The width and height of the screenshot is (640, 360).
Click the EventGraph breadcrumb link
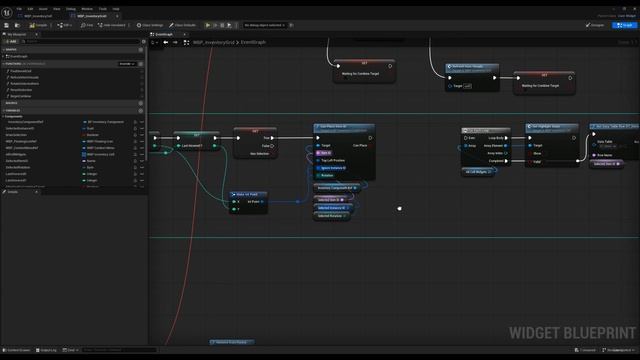[x=253, y=42]
